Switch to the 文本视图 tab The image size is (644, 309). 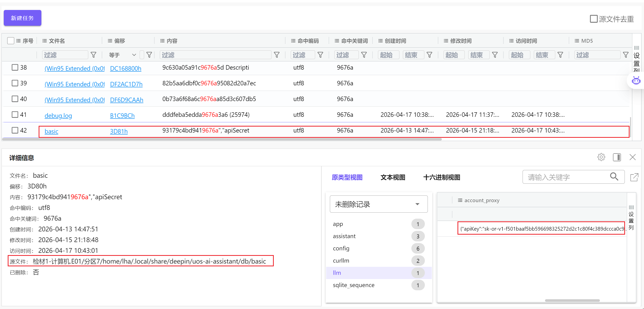[x=392, y=177]
